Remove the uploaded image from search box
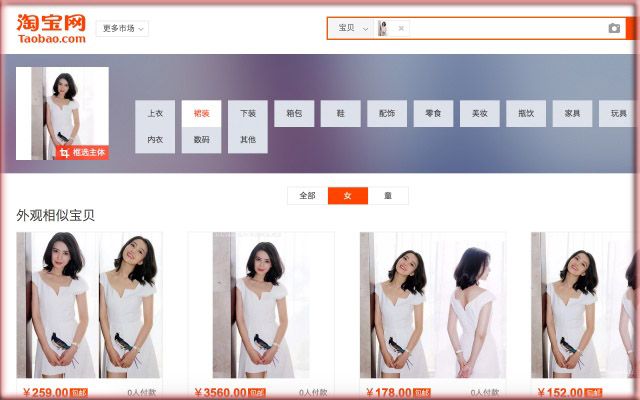Screen dimensions: 640x400 click(401, 28)
